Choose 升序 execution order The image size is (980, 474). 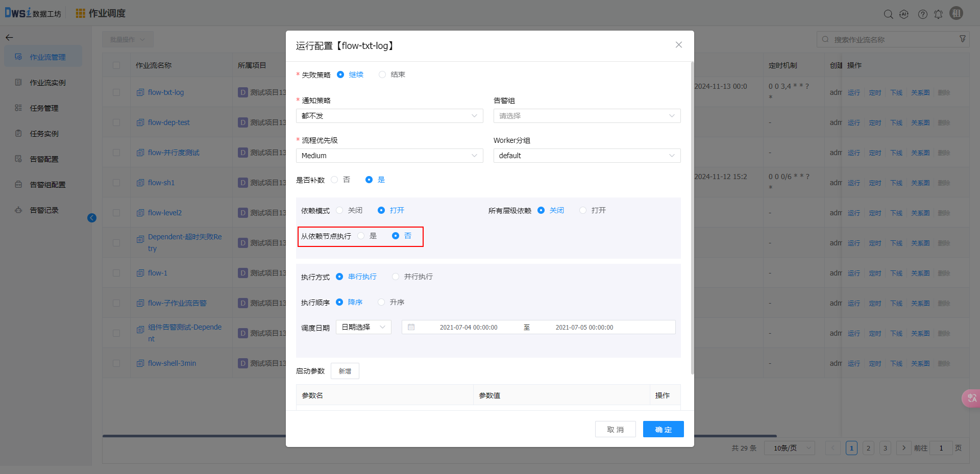[381, 302]
